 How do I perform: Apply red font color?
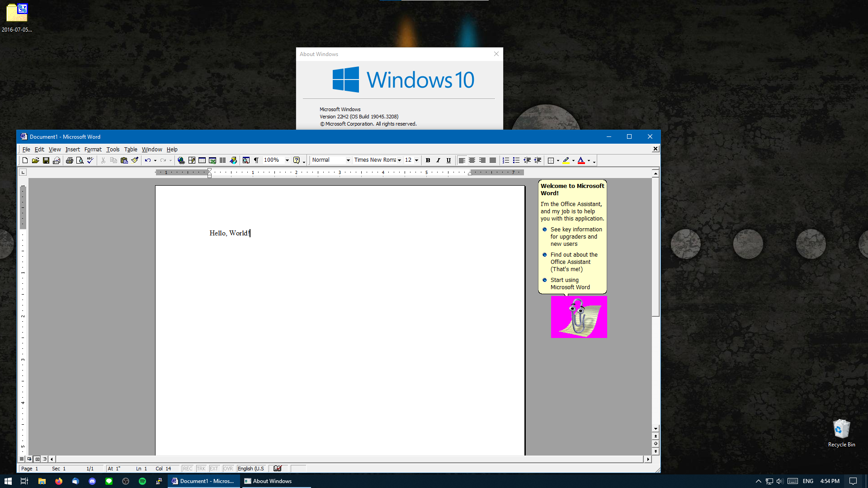point(581,160)
